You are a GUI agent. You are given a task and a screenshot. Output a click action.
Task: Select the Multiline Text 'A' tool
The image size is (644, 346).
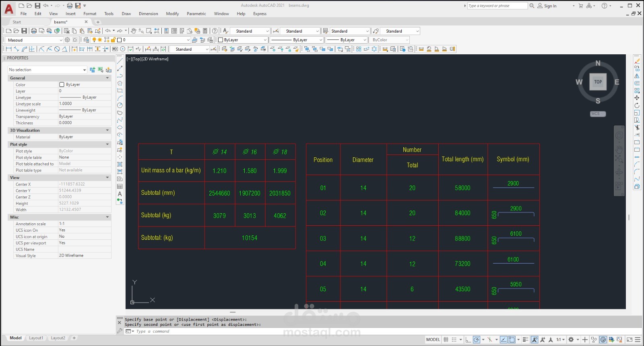[120, 194]
